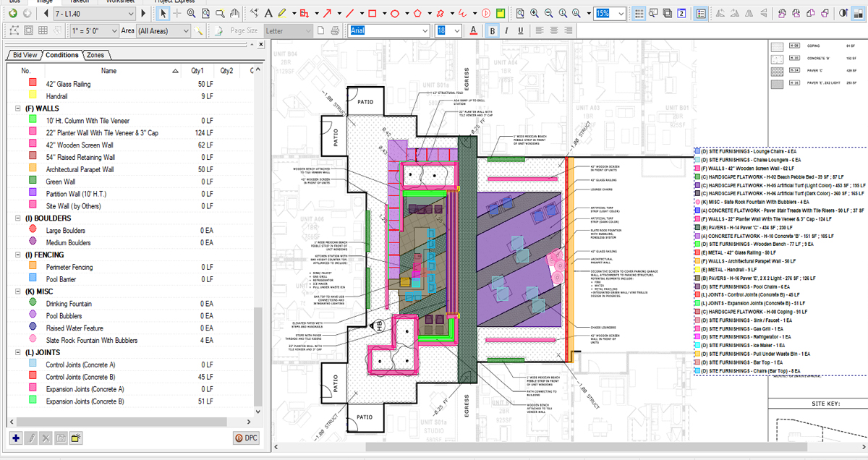Toggle Bold text formatting
Image resolution: width=868 pixels, height=460 pixels.
(x=492, y=30)
